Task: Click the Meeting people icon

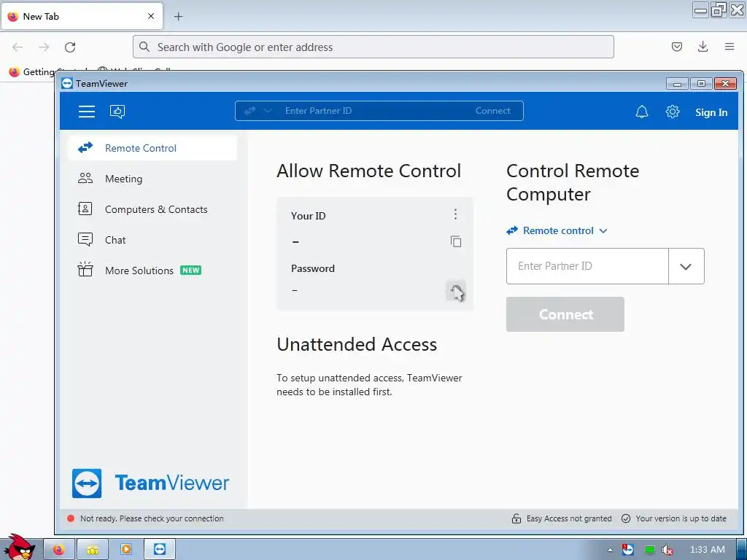Action: click(x=85, y=178)
